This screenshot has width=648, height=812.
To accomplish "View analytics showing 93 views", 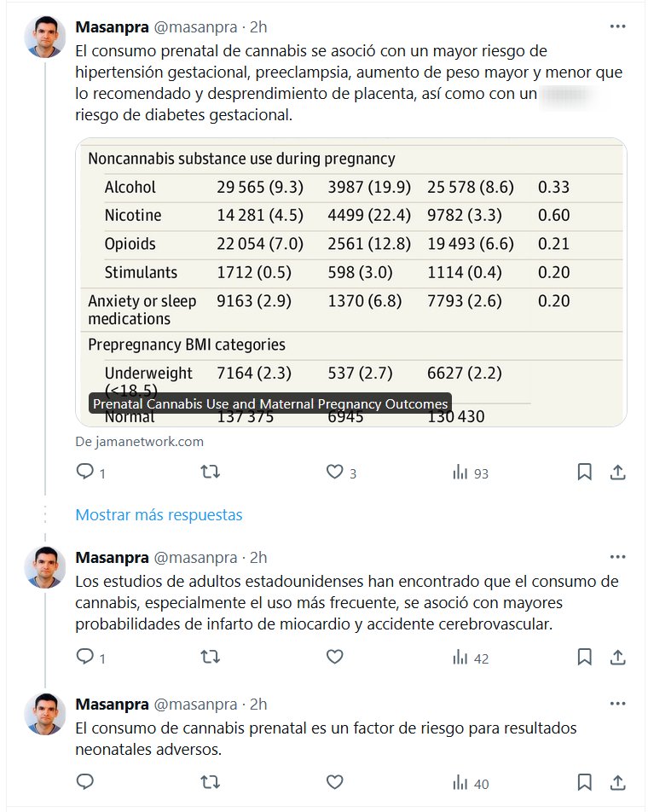I will (x=469, y=473).
